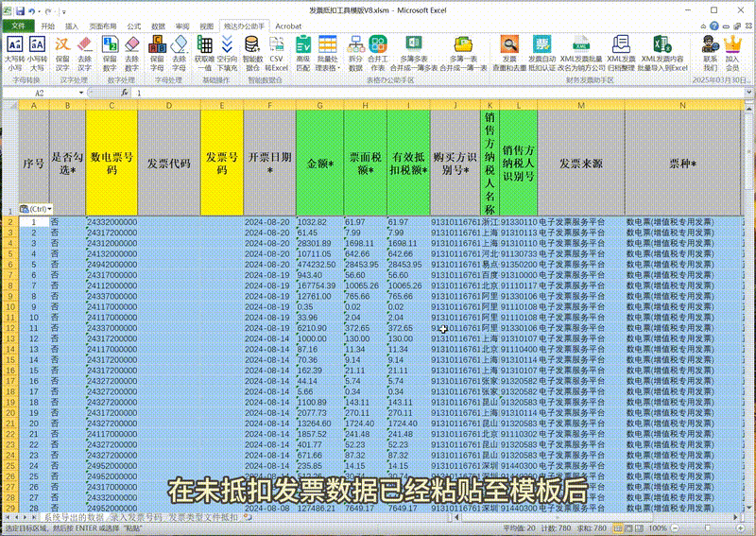Click the 发票来源 header cell
The width and height of the screenshot is (756, 536).
pyautogui.click(x=581, y=163)
